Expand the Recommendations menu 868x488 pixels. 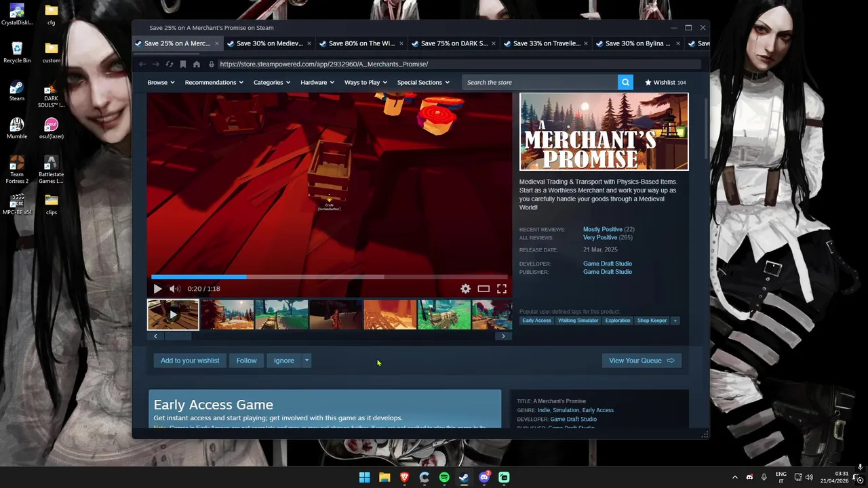[214, 82]
